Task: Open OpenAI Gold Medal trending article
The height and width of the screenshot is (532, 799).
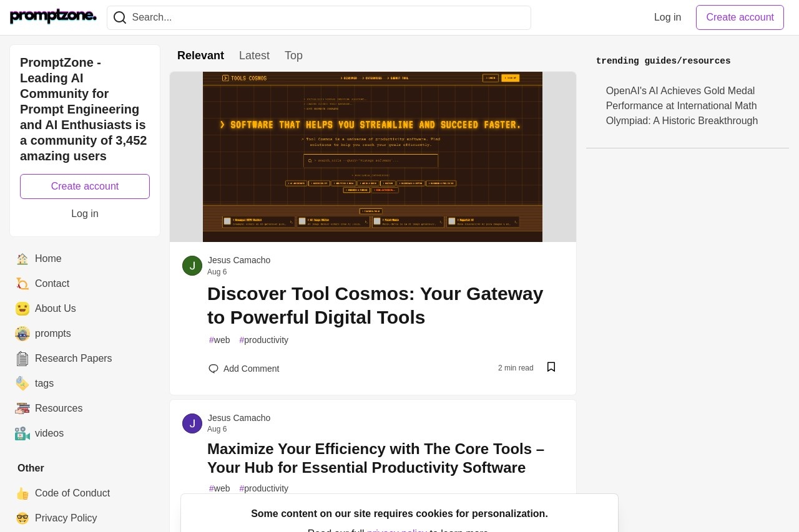Action: (x=682, y=106)
